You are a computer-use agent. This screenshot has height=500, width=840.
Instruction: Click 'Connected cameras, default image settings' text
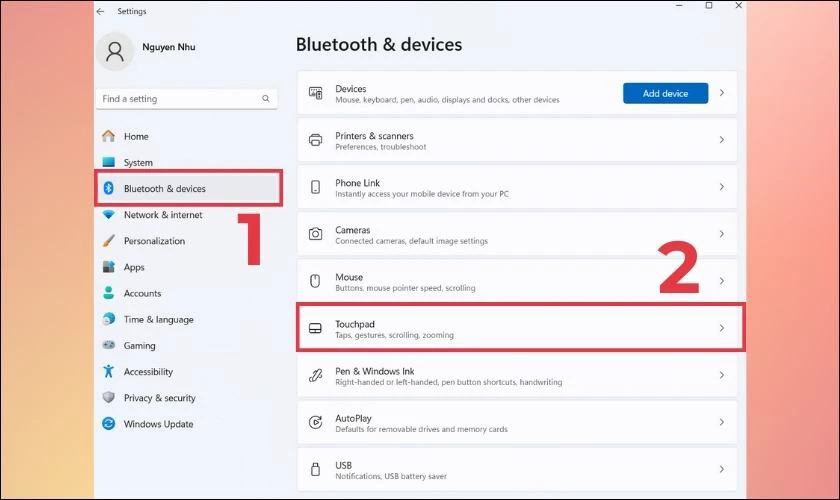click(x=411, y=241)
